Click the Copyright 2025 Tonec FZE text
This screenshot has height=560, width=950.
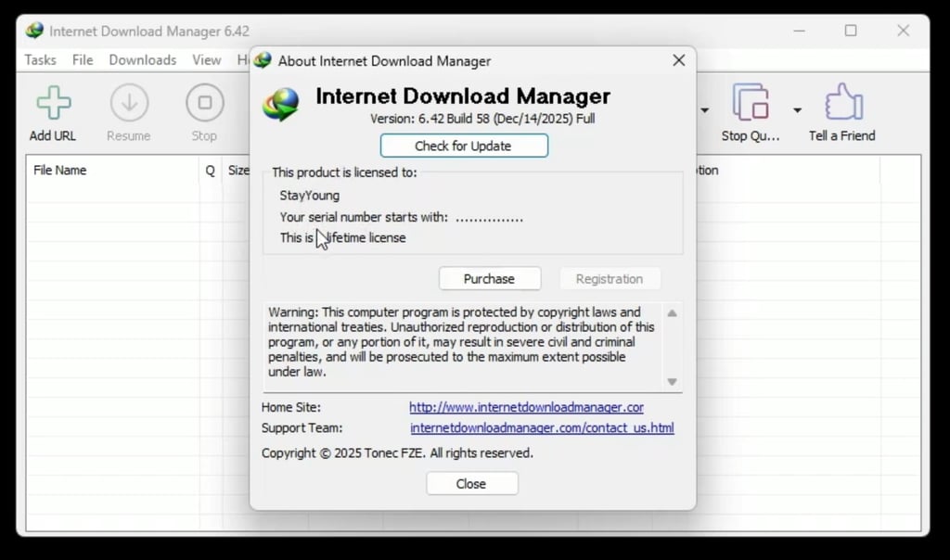[x=397, y=453]
